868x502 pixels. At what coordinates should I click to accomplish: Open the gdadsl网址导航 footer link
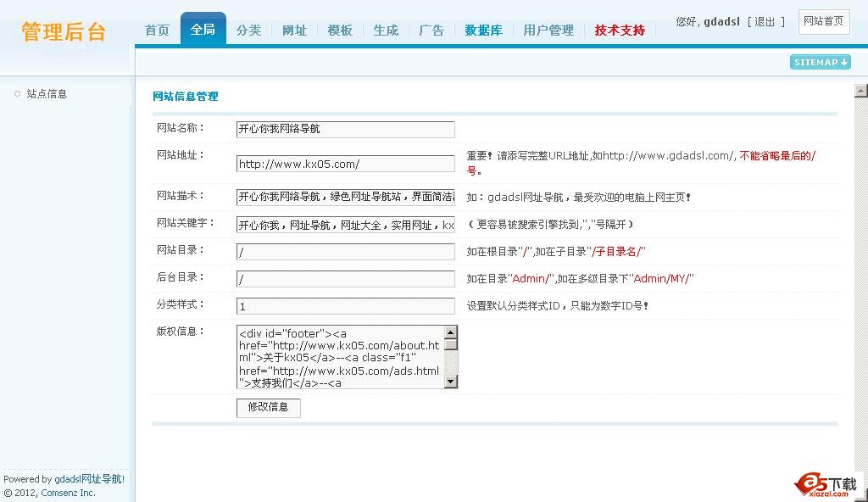[89, 479]
